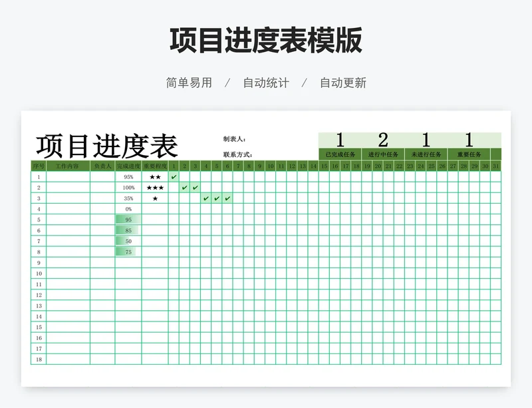Click the 进行中任务 summary label
The height and width of the screenshot is (408, 532).
click(x=383, y=154)
